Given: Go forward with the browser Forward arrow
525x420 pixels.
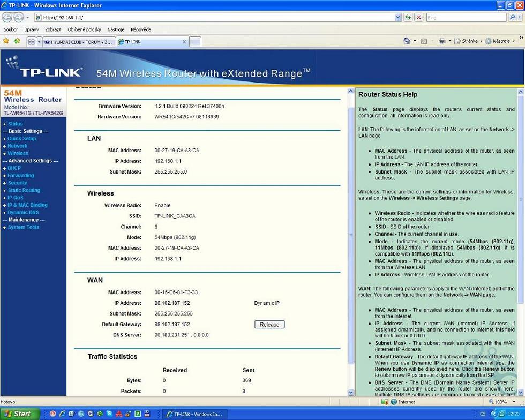Looking at the screenshot, I should click(19, 17).
